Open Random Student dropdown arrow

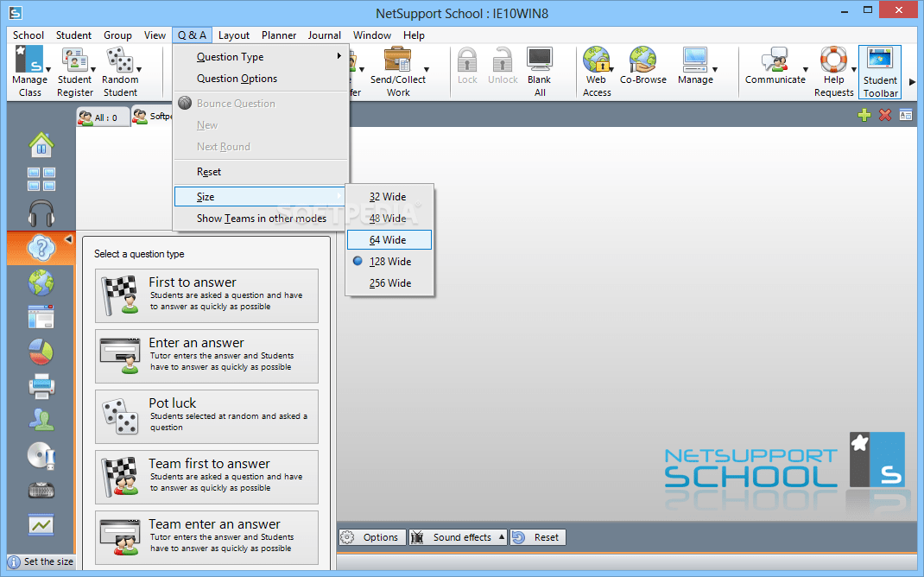click(x=139, y=70)
